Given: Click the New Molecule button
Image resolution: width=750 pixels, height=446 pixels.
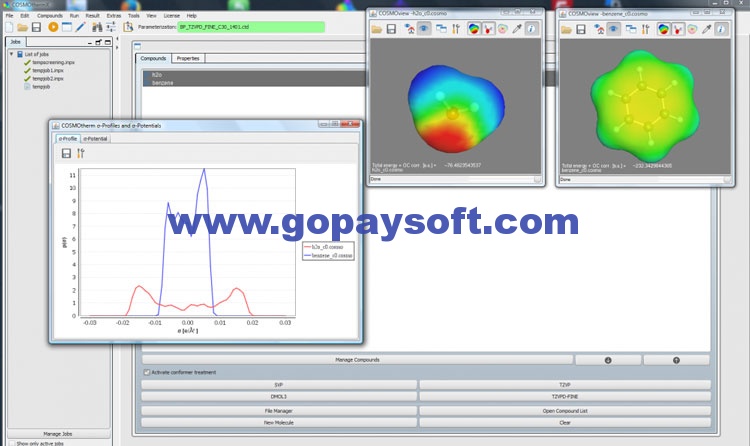Looking at the screenshot, I should pyautogui.click(x=279, y=423).
